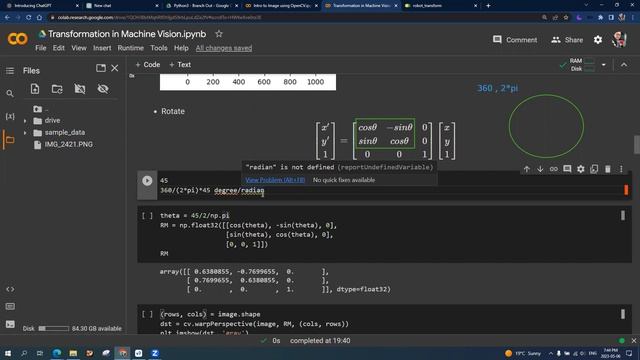Open notebook settings gear in header
The height and width of the screenshot is (360, 640).
598,40
